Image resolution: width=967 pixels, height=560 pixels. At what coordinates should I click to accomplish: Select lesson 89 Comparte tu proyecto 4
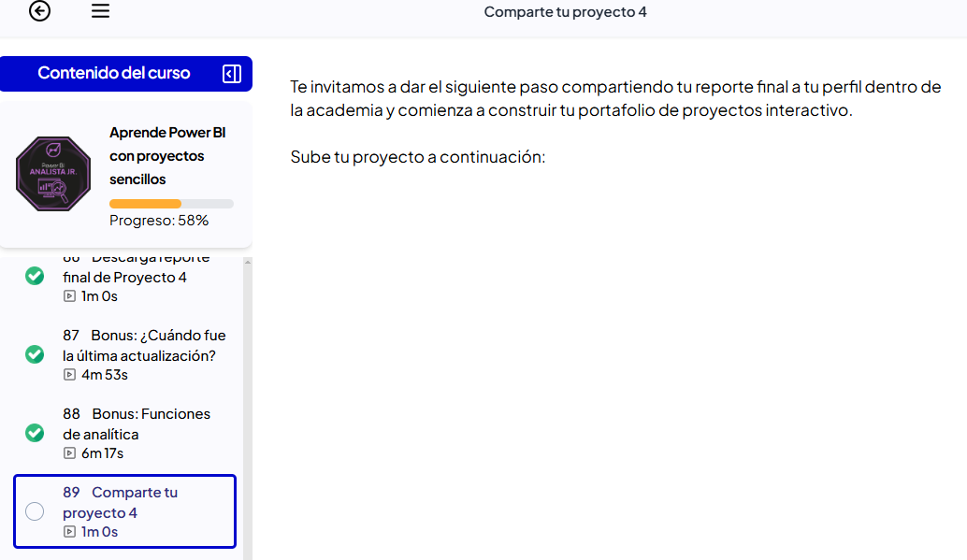click(x=120, y=502)
